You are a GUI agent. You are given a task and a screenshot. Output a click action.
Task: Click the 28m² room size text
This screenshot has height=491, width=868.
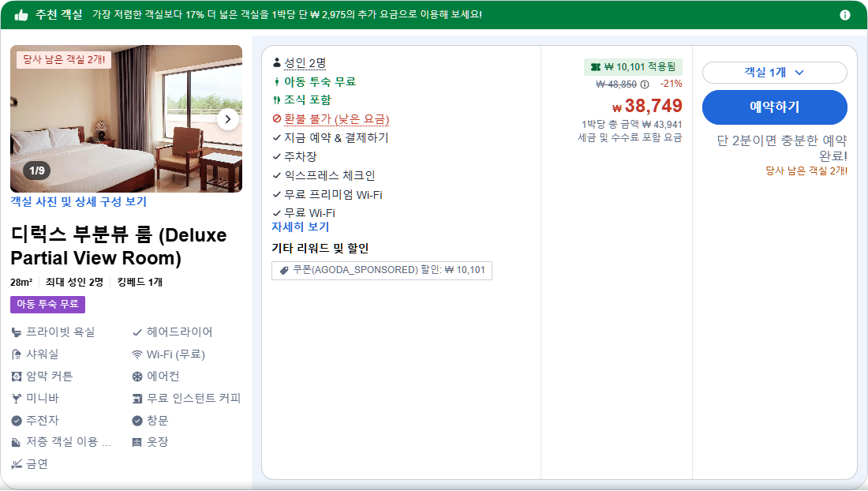[21, 283]
